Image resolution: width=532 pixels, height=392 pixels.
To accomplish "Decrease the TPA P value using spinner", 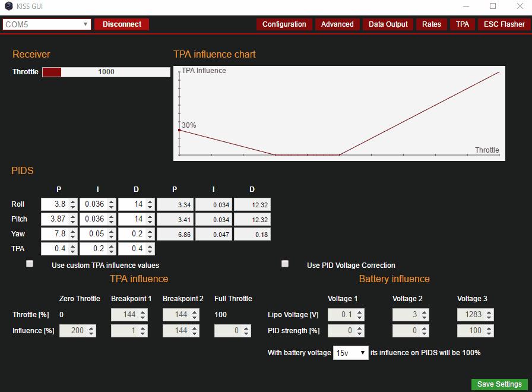I will [x=72, y=252].
